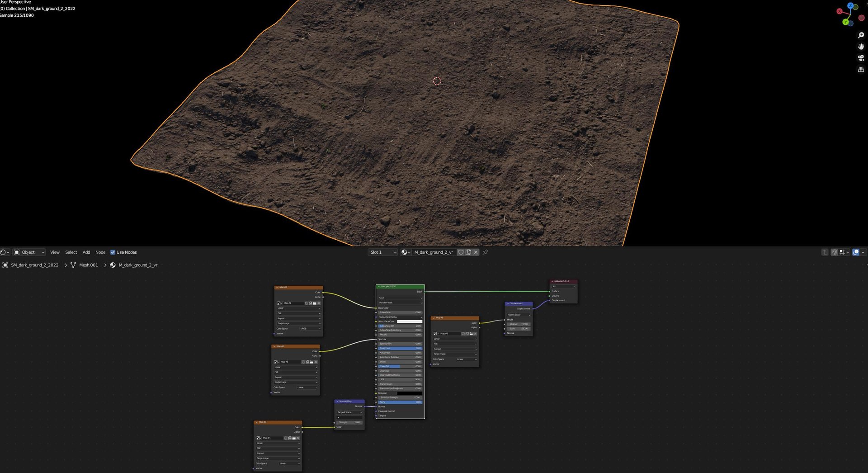Toggle the node editor overlays icon
Screen dimensions: 868x473
856,252
